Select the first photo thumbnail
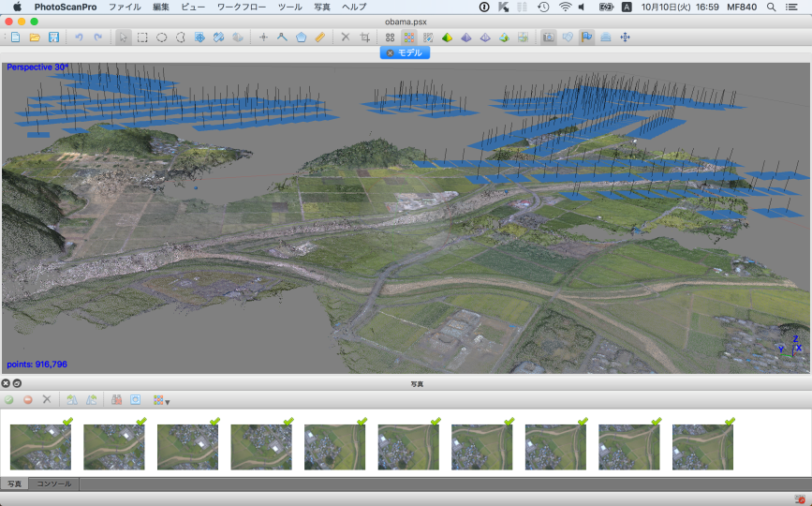Screen dimensions: 812x506 tap(40, 446)
